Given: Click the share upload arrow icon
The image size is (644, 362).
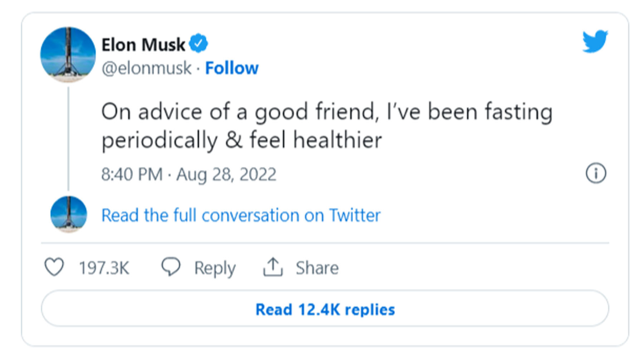Looking at the screenshot, I should click(x=273, y=267).
